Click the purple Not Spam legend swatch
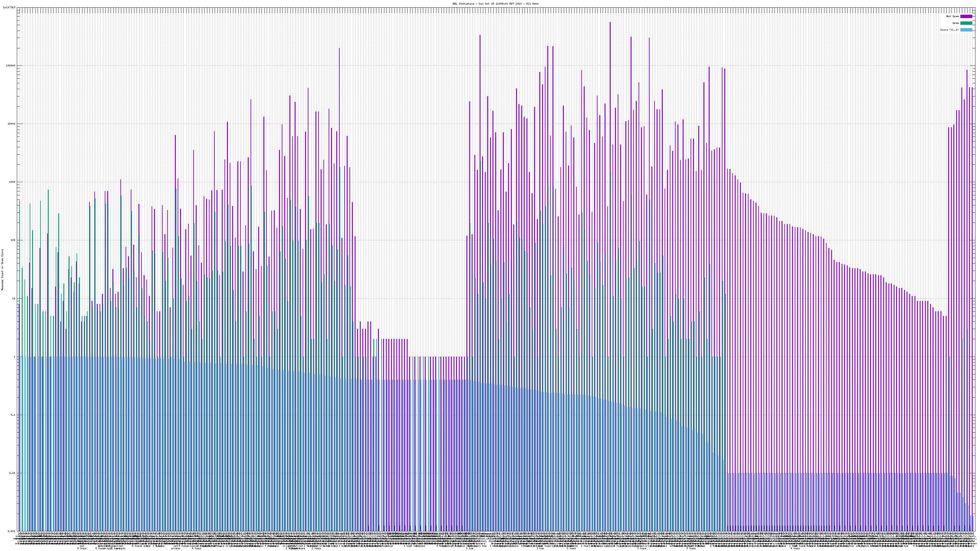This screenshot has height=551, width=980. (x=966, y=16)
